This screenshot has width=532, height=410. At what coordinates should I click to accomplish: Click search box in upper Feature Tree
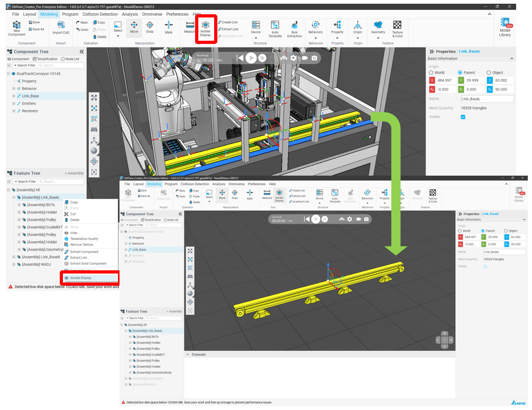point(60,181)
